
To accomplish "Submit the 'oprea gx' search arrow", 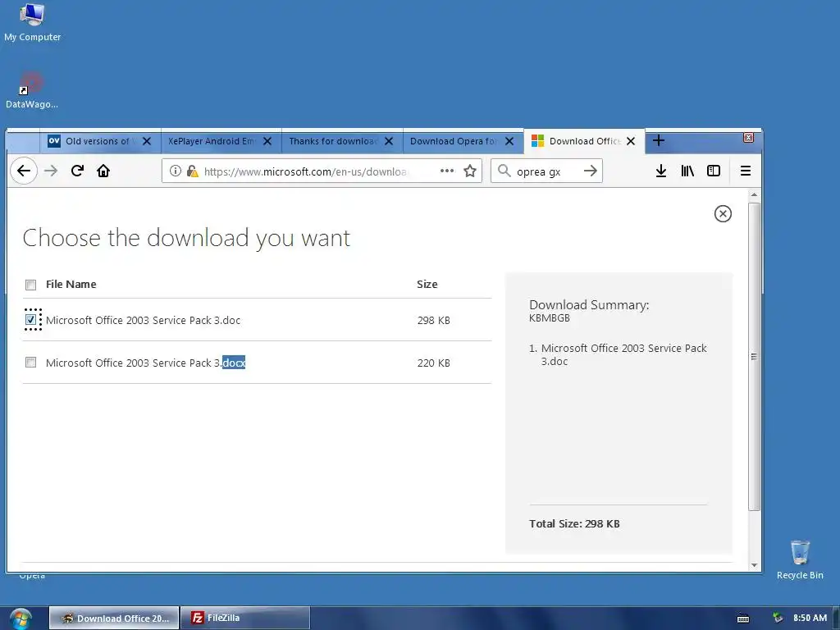I will [x=591, y=171].
